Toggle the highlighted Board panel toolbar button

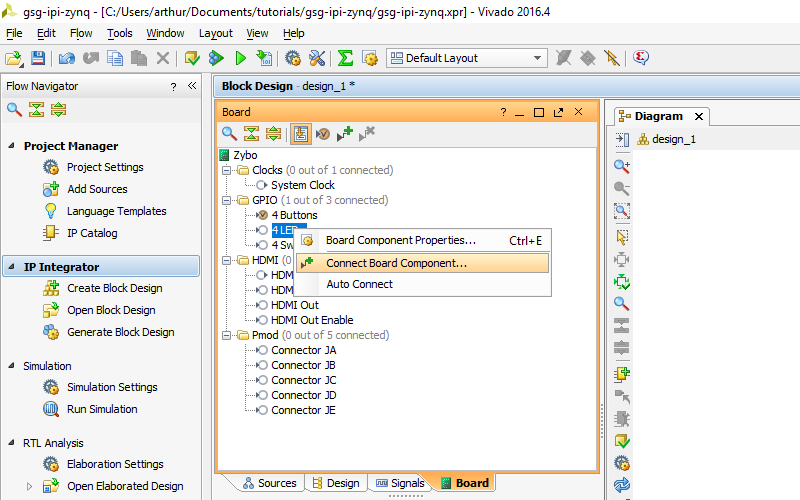point(301,134)
